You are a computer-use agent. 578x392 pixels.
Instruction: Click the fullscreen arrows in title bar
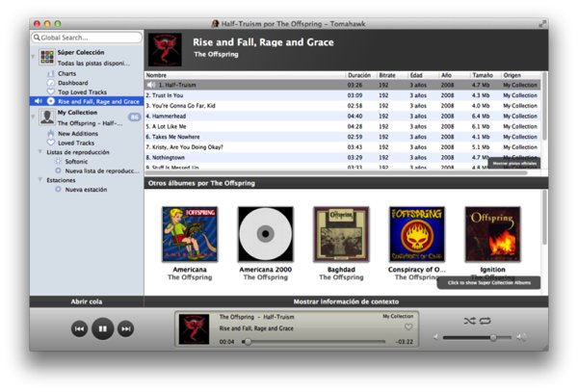coord(542,23)
